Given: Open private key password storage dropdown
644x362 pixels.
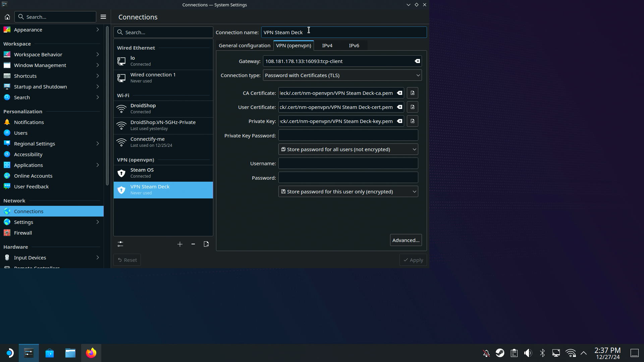Looking at the screenshot, I should click(x=348, y=149).
